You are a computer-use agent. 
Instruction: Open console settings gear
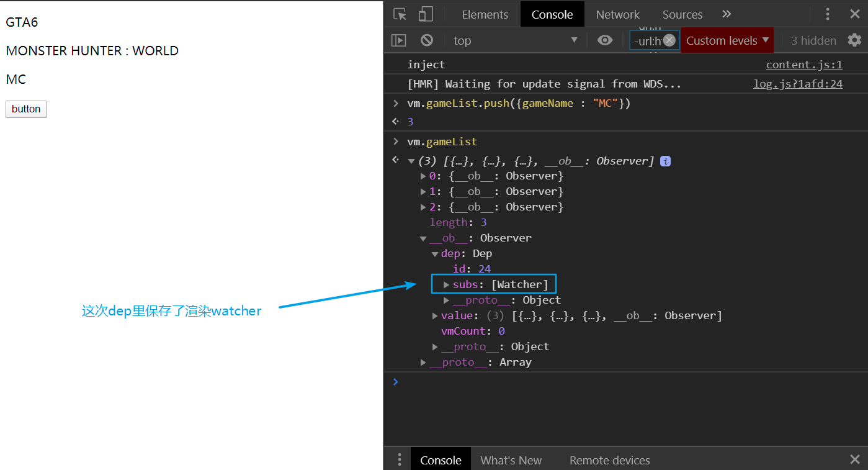(855, 40)
